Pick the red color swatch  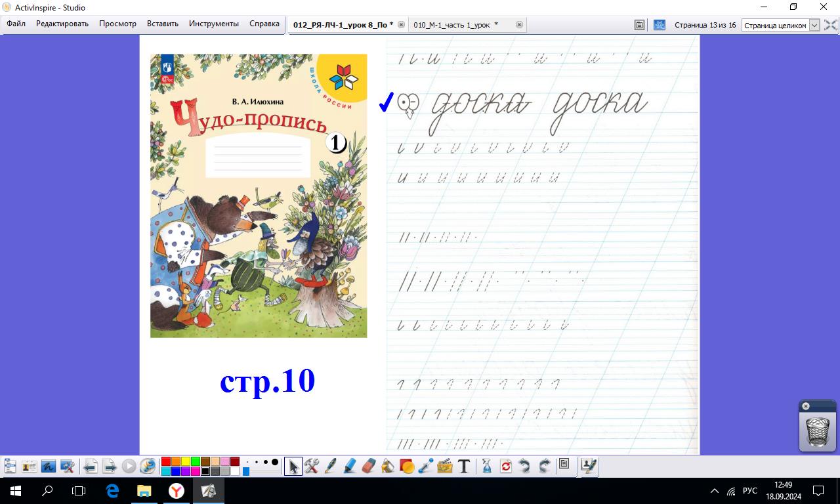click(x=166, y=461)
